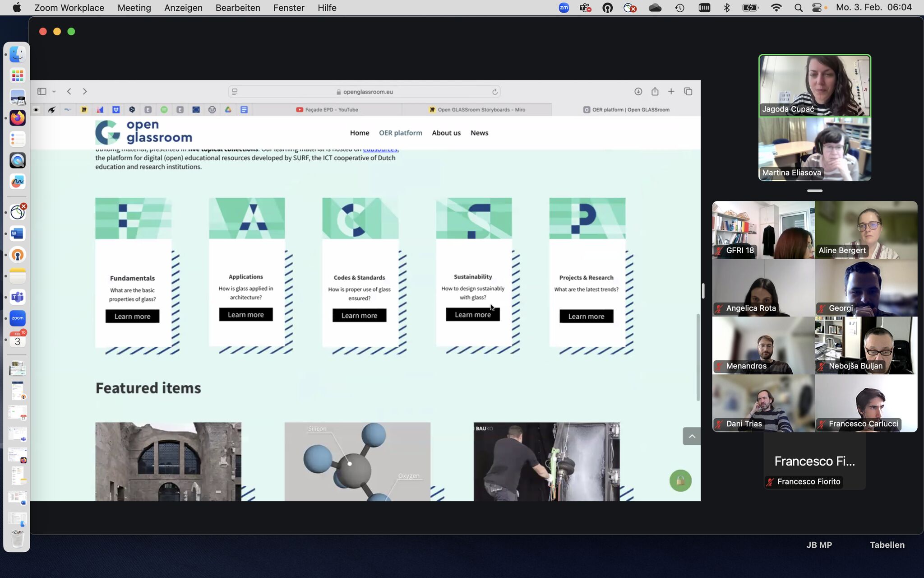The width and height of the screenshot is (924, 578).
Task: Click the OneDrive cloud menu bar icon
Action: 655,8
